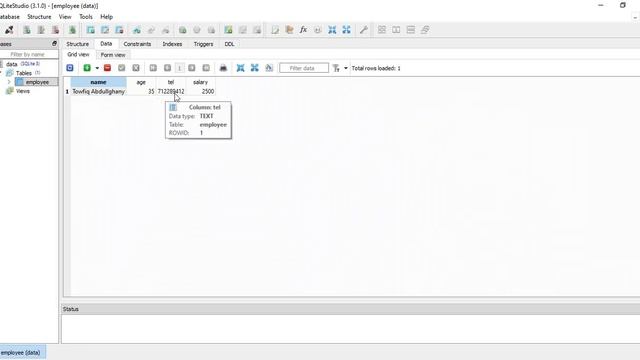Go to first data page icon
Viewport: 640px width, 360px height.
click(153, 68)
